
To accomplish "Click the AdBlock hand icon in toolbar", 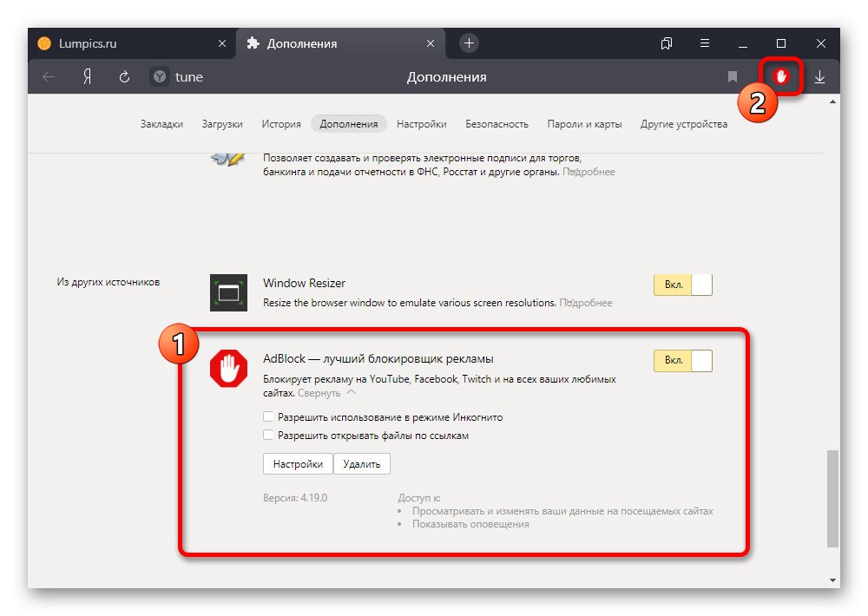I will point(781,76).
